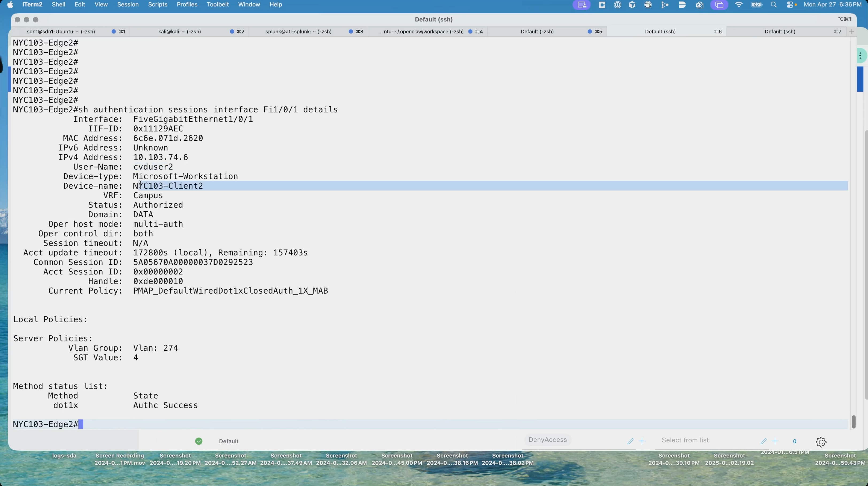Open Spotlight search
This screenshot has width=868, height=486.
(x=774, y=5)
